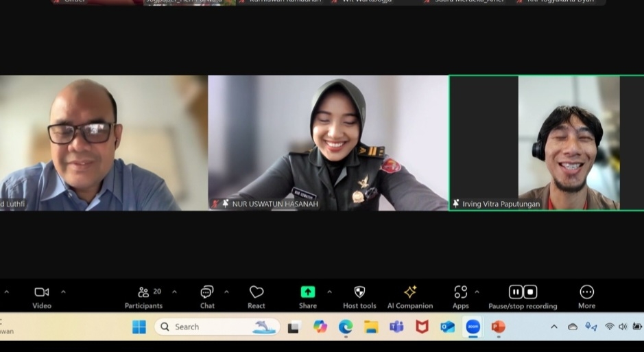Launch Copilot from the taskbar
This screenshot has width=644, height=352.
point(320,327)
